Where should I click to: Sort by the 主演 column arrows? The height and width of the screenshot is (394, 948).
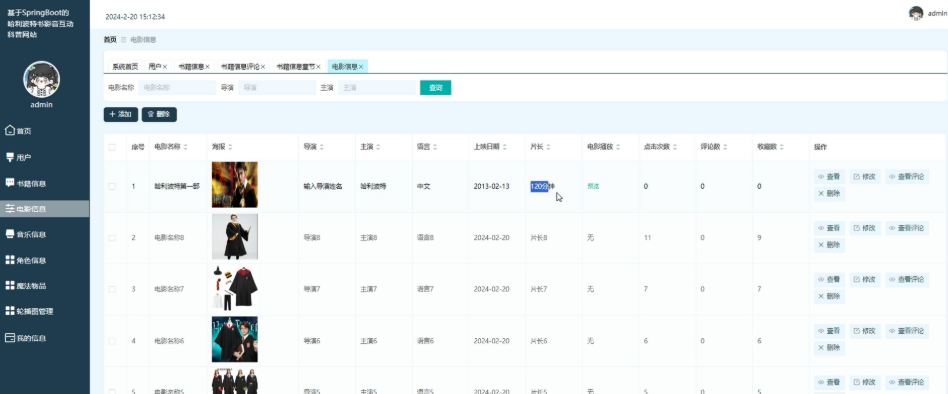point(378,147)
